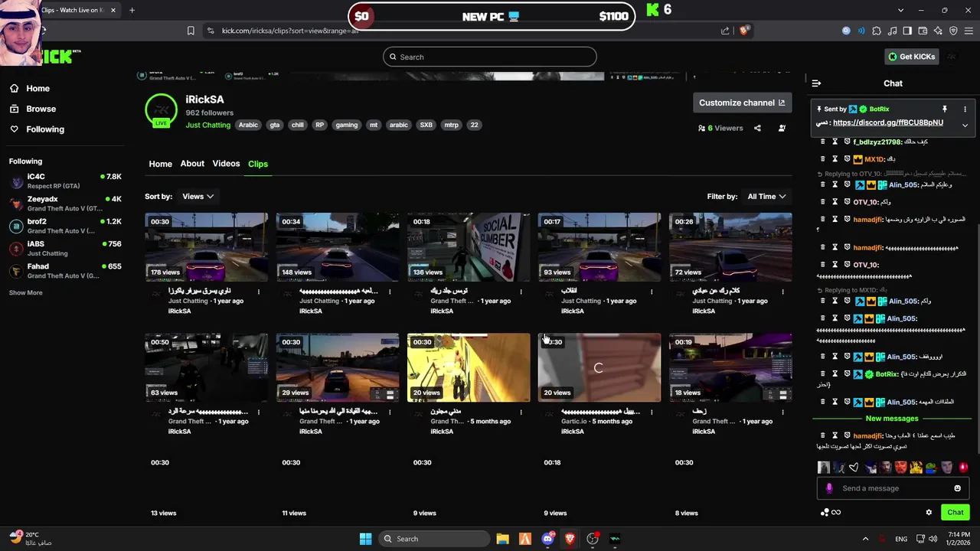The width and height of the screenshot is (980, 551).
Task: Expand Show More in the Following list
Action: click(x=26, y=293)
